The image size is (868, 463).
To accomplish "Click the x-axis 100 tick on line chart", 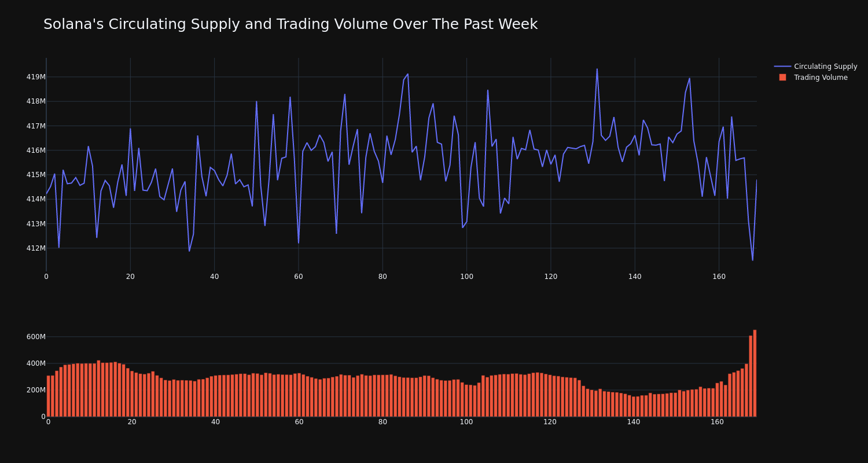I will 466,277.
